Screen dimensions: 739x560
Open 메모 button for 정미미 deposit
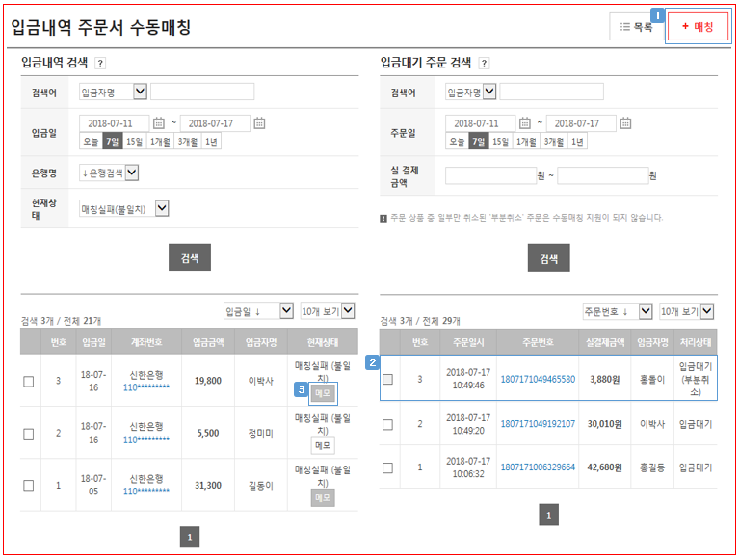pos(323,445)
